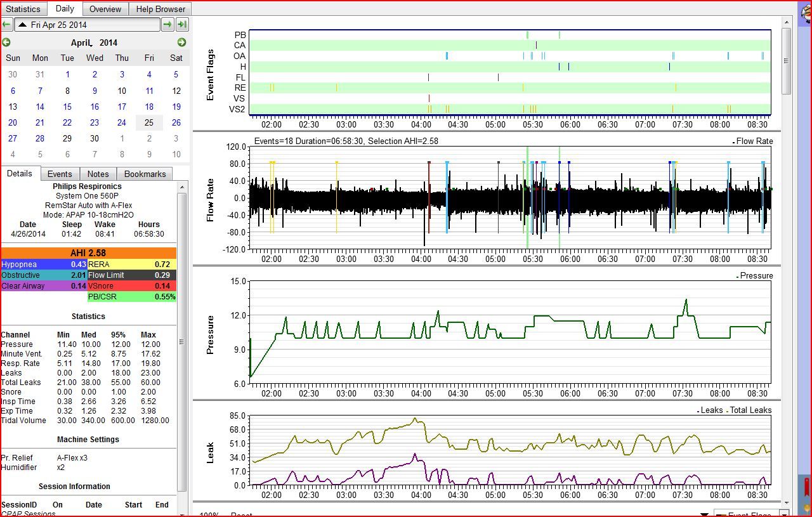Click the VS2 event flag row
The image size is (812, 517).
[510, 109]
